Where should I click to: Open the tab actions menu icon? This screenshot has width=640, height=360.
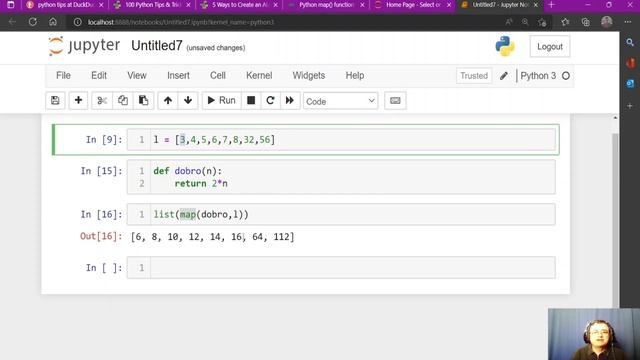pos(11,5)
